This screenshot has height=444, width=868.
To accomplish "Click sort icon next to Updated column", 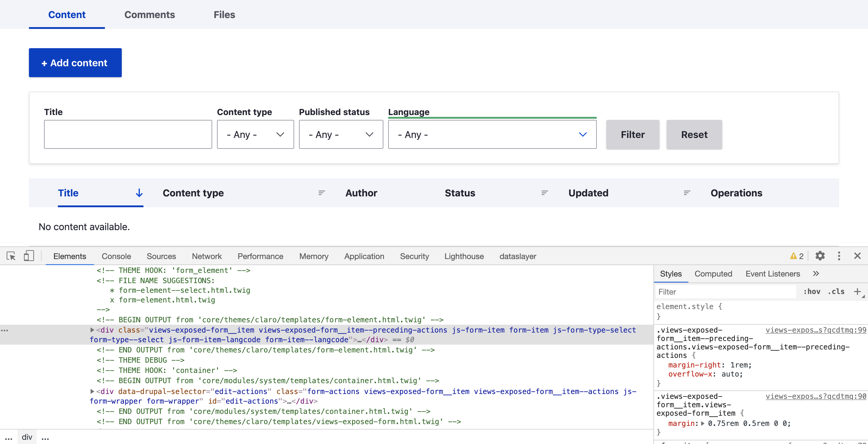I will [687, 193].
